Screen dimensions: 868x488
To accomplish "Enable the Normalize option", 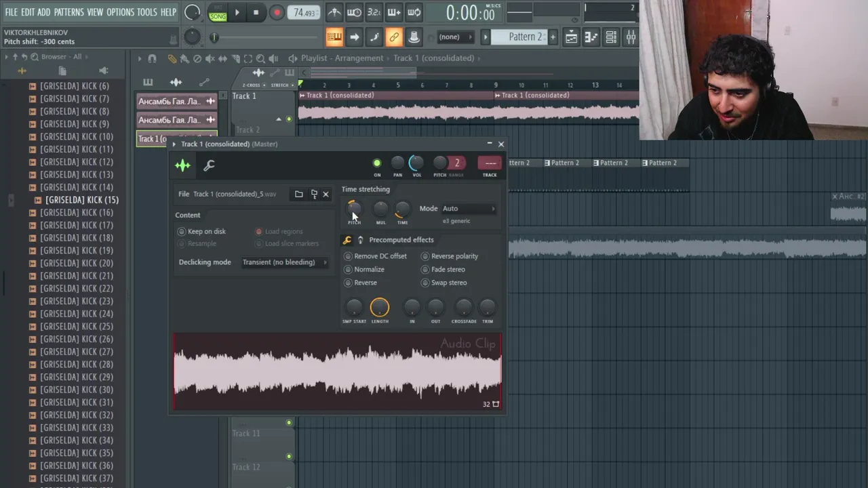I will [364, 270].
